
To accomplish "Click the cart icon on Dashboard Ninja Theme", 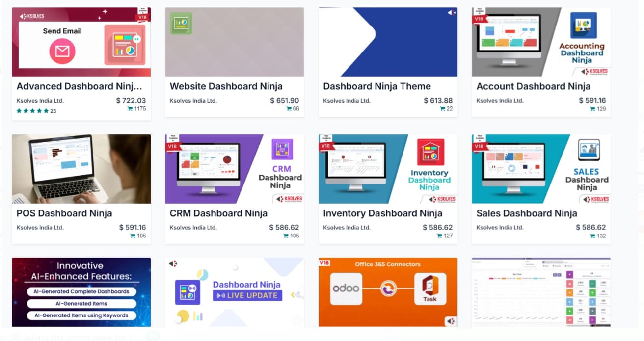I will pyautogui.click(x=443, y=109).
